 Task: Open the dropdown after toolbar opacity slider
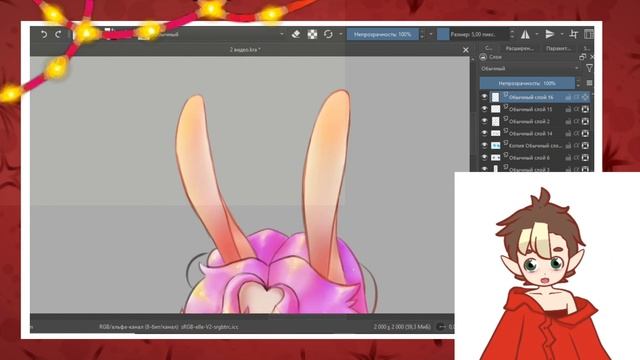pos(431,34)
